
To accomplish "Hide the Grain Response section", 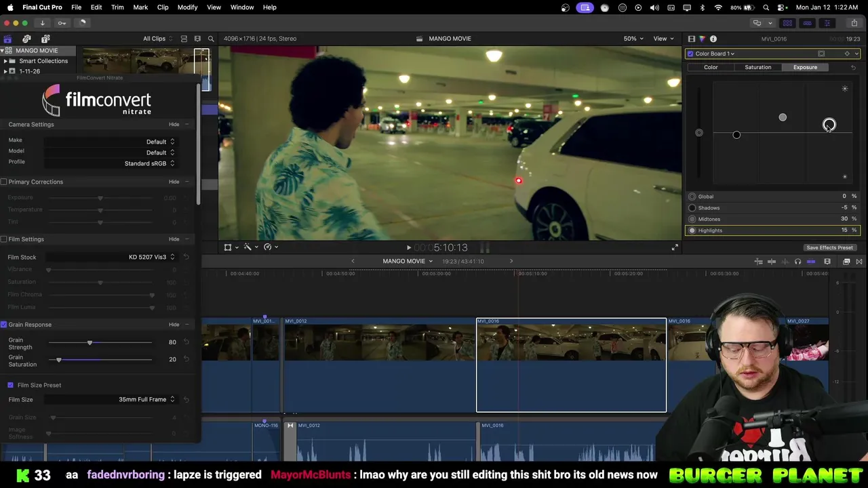I will pyautogui.click(x=174, y=325).
